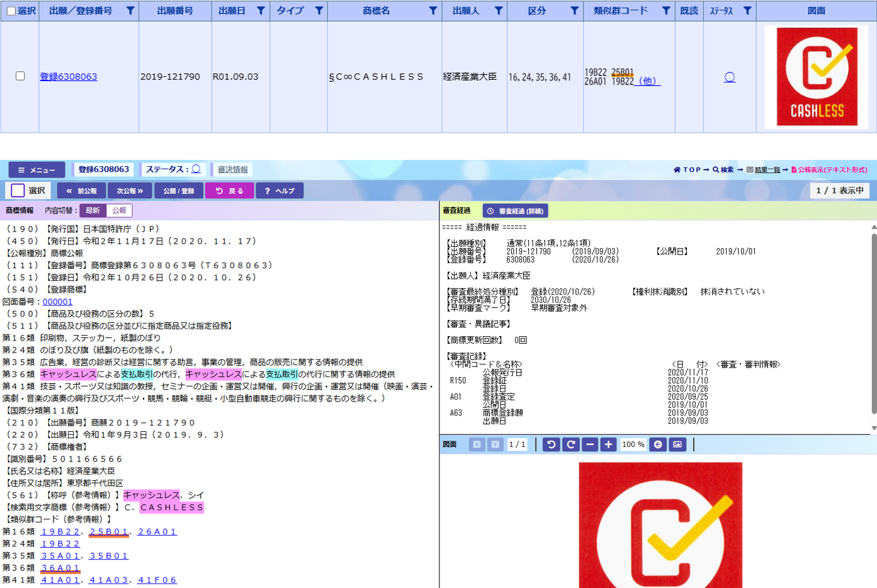
Task: Filter by 類似群コード column funnel icon
Action: click(x=666, y=11)
